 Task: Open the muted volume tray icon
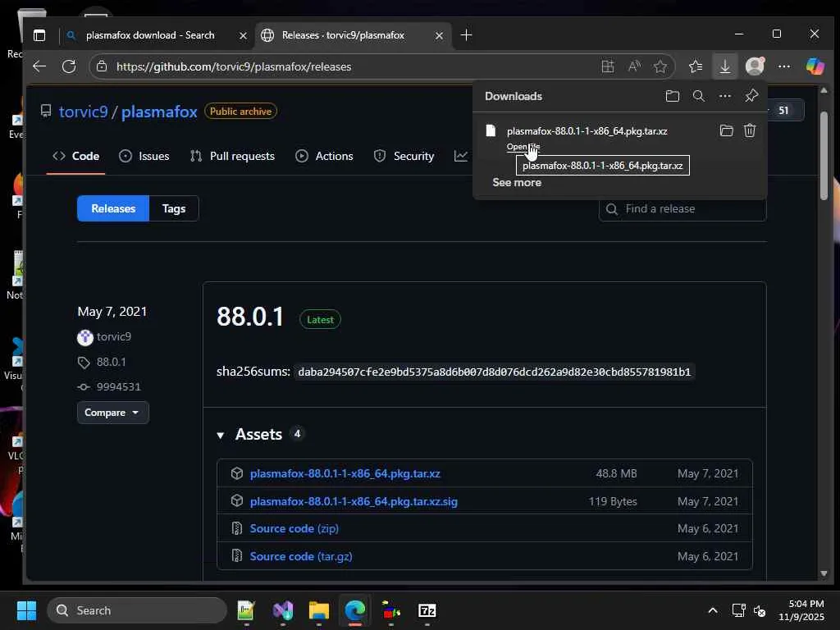tap(759, 610)
